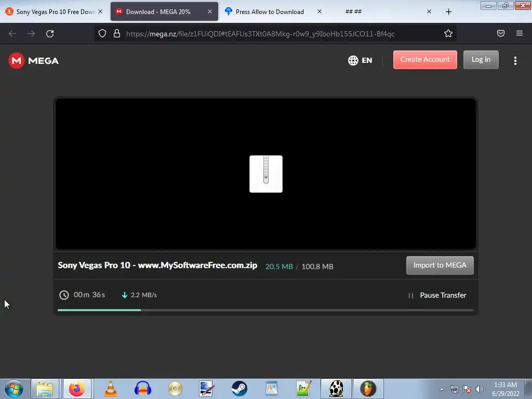532x399 pixels.
Task: Click the disc burner taskbar icon
Action: tap(175, 389)
